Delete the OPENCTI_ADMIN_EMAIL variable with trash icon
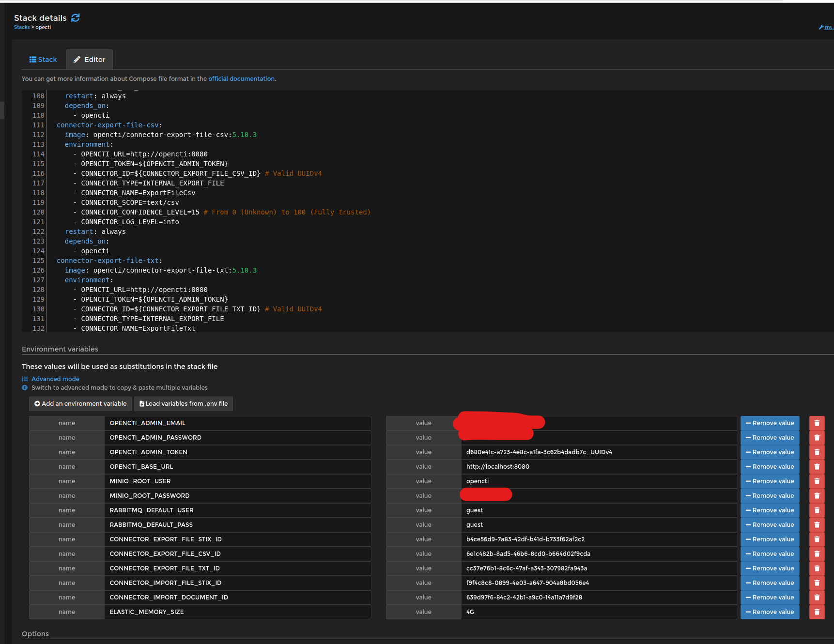834x644 pixels. (x=817, y=423)
